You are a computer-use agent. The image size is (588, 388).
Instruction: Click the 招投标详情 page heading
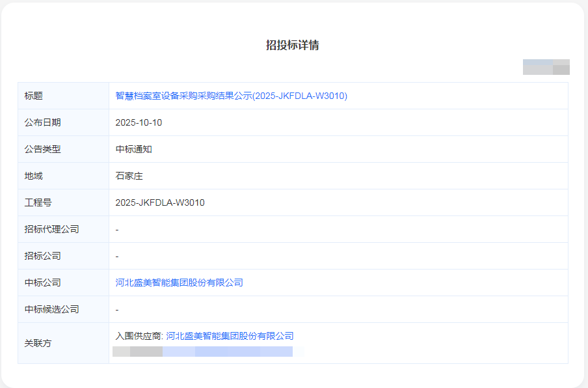pos(292,45)
